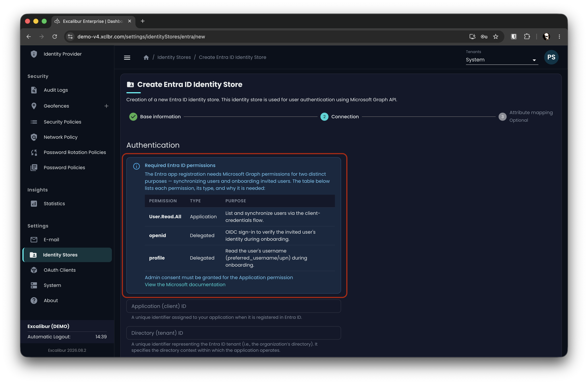
Task: Go to the Base information step
Action: point(155,117)
